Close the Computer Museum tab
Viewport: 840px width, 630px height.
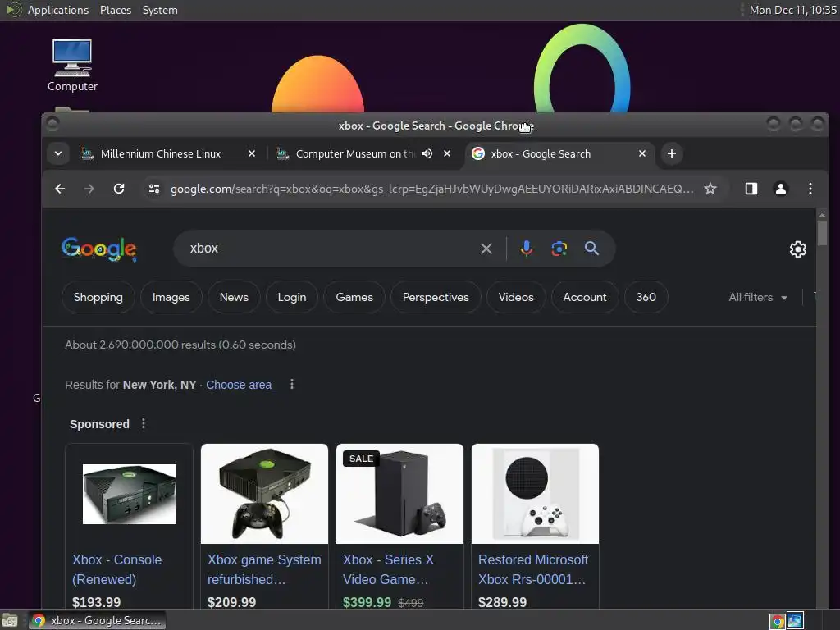(x=447, y=153)
